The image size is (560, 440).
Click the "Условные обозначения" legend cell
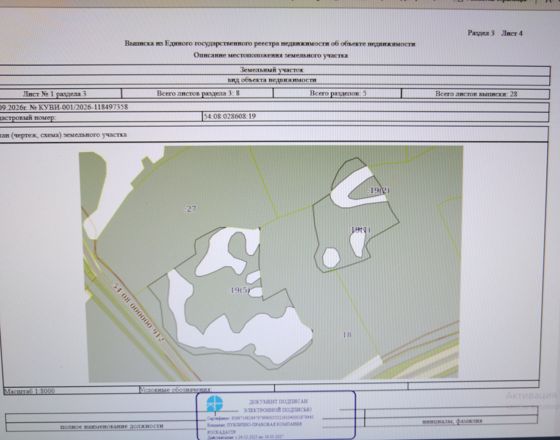(x=207, y=389)
